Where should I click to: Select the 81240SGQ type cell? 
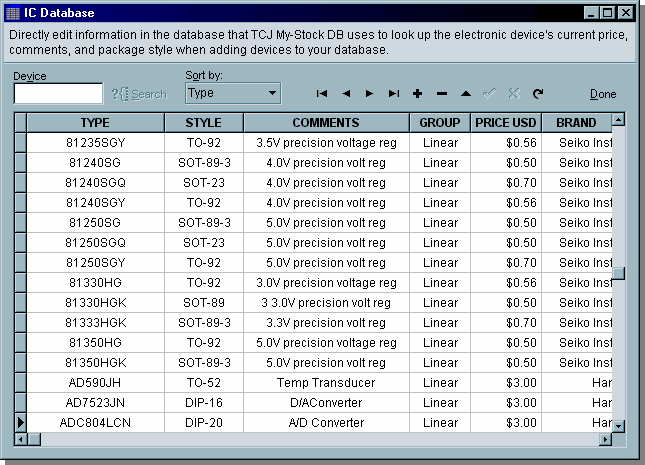pos(95,183)
